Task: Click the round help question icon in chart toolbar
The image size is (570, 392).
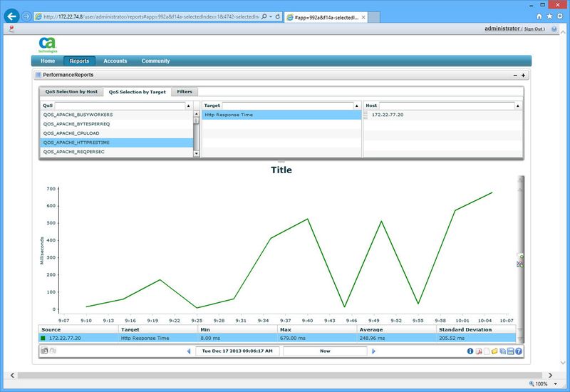Action: (519, 351)
